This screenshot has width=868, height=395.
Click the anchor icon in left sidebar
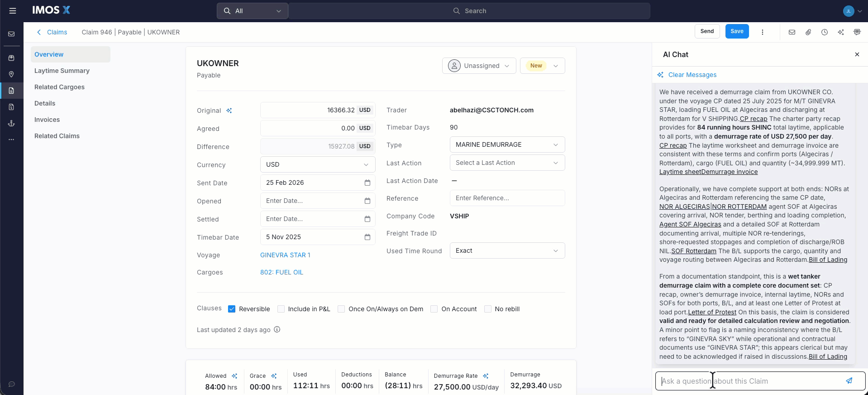12,123
